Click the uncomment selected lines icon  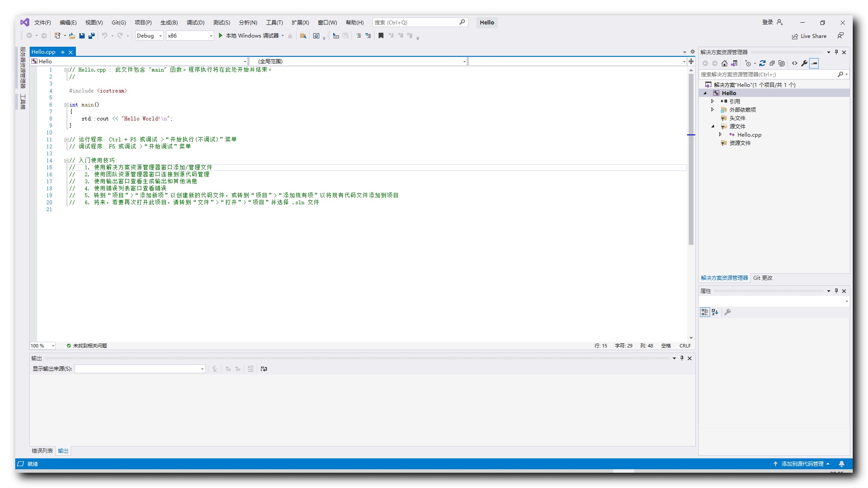coord(368,36)
